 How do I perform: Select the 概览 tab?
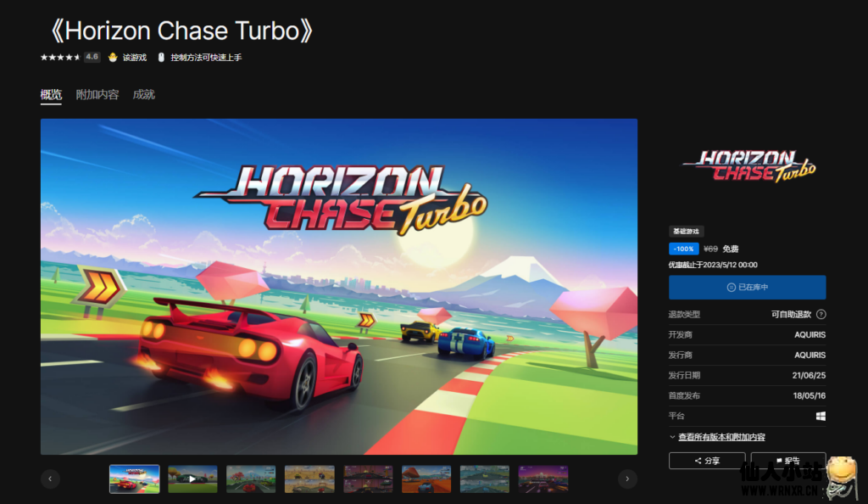(x=51, y=95)
